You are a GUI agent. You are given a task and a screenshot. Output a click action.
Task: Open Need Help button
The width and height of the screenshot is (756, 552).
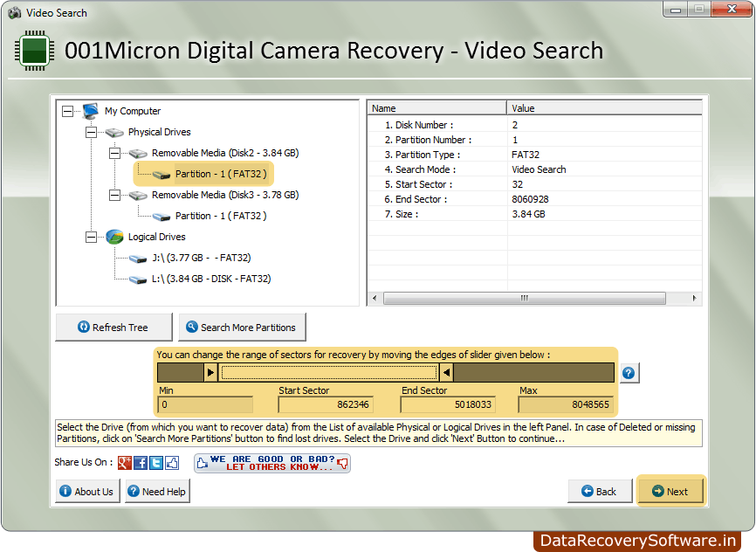click(157, 491)
